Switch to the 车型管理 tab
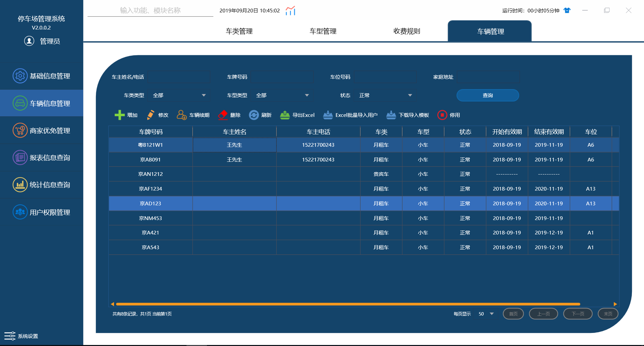 point(323,31)
